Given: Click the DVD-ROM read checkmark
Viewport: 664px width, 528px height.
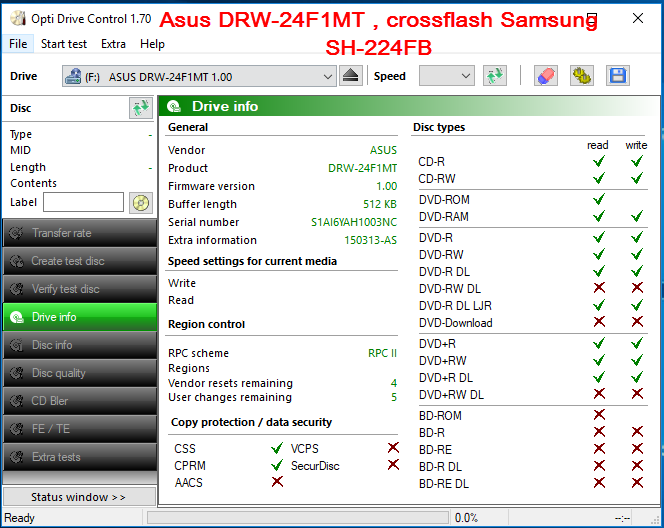Looking at the screenshot, I should click(599, 199).
